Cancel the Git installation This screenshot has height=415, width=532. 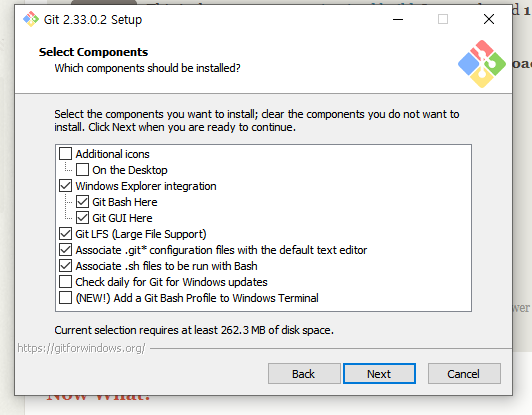pos(464,374)
